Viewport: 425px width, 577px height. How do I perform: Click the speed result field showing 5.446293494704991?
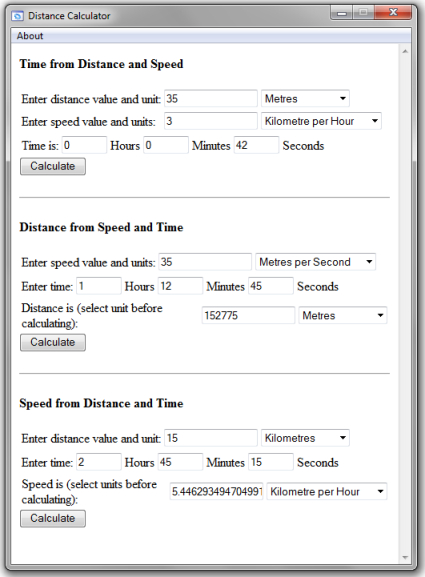coord(216,491)
